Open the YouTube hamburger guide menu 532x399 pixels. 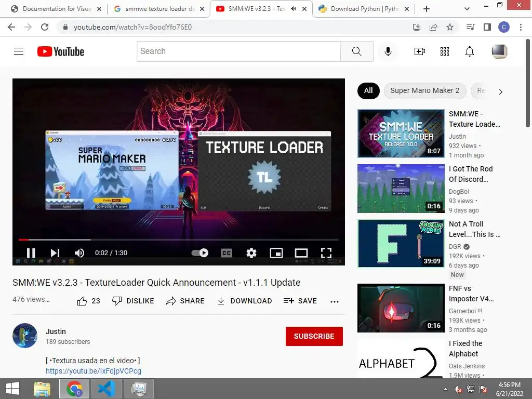[x=19, y=51]
